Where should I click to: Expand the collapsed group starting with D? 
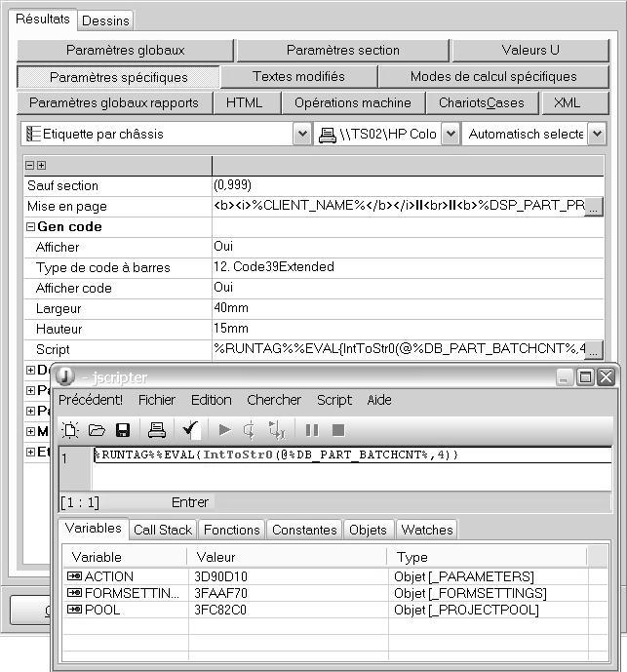pyautogui.click(x=30, y=370)
